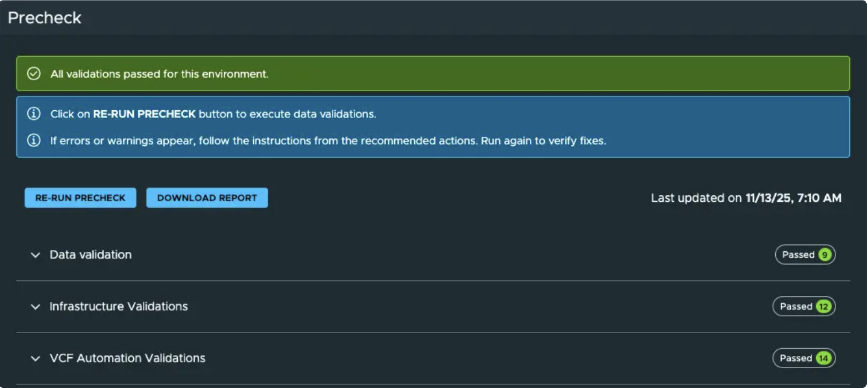Click the Passed label for Infrastructure Validations
The width and height of the screenshot is (868, 388).
pos(796,307)
